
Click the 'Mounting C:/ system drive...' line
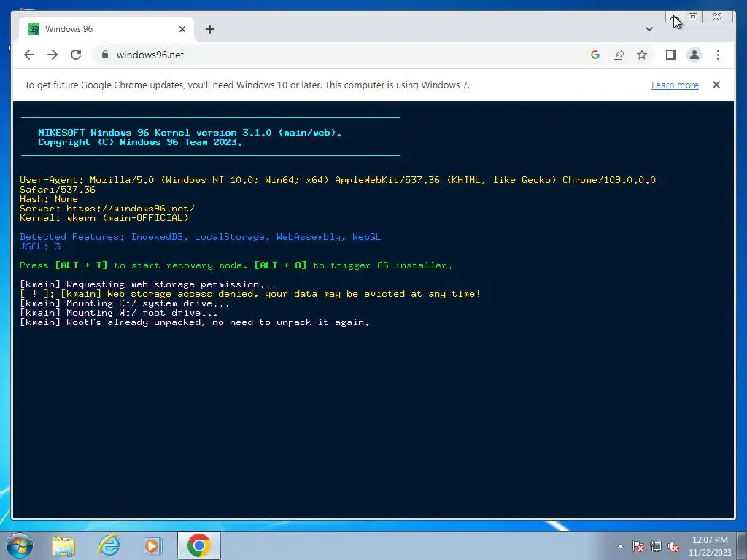coord(124,303)
